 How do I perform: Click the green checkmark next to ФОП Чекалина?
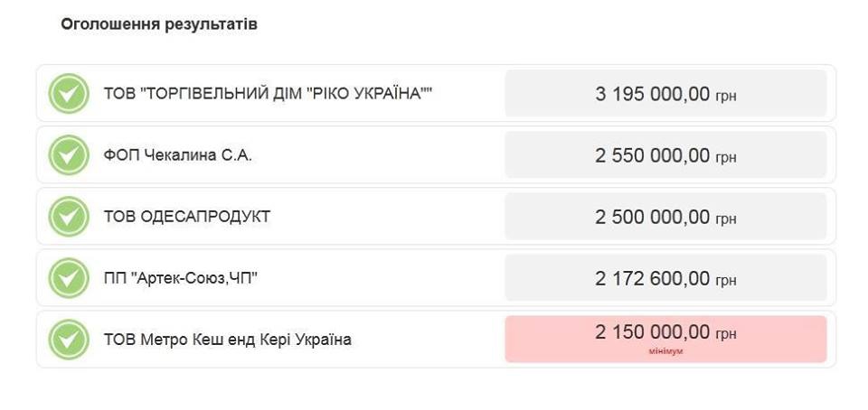coord(69,155)
